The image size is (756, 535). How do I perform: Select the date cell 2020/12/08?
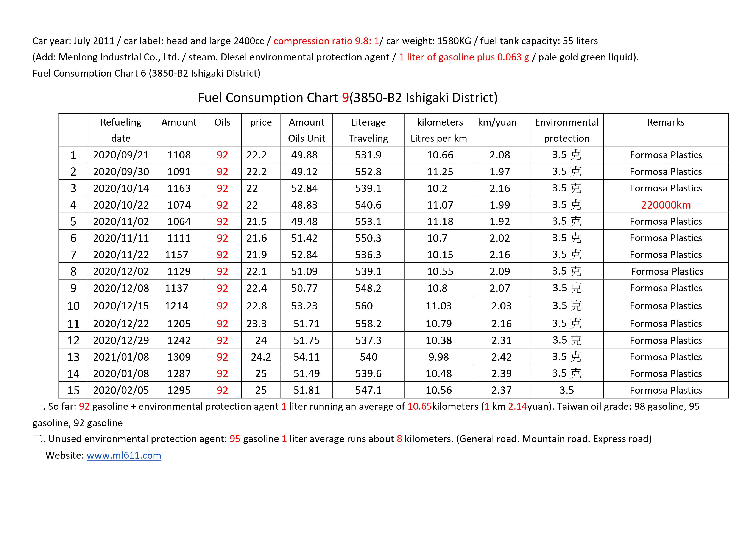pos(121,288)
